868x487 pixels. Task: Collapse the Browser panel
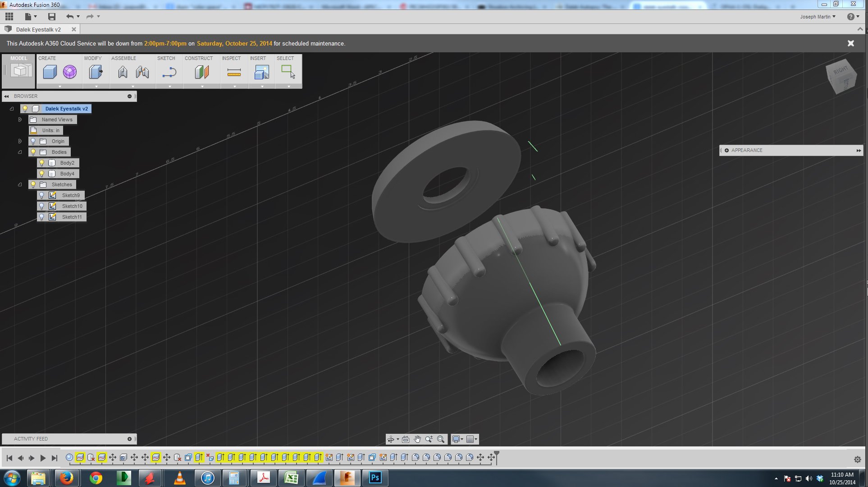click(x=6, y=96)
